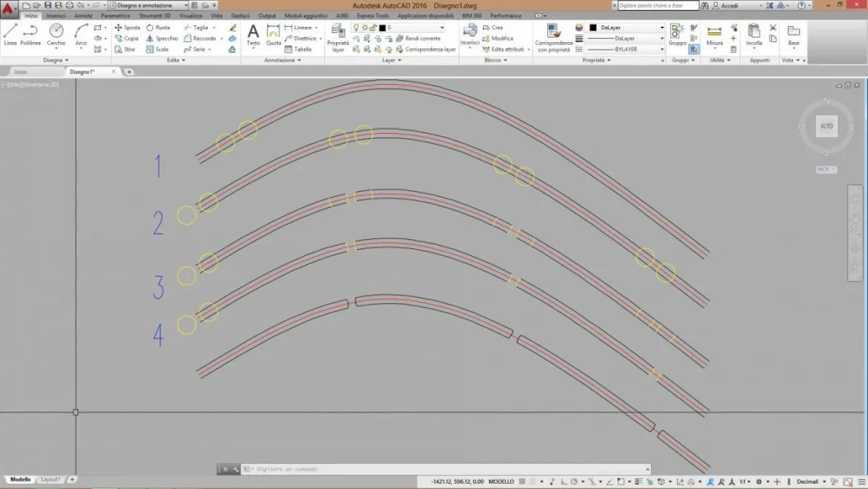This screenshot has height=489, width=868.
Task: Open the Layout1 tab
Action: (x=50, y=480)
